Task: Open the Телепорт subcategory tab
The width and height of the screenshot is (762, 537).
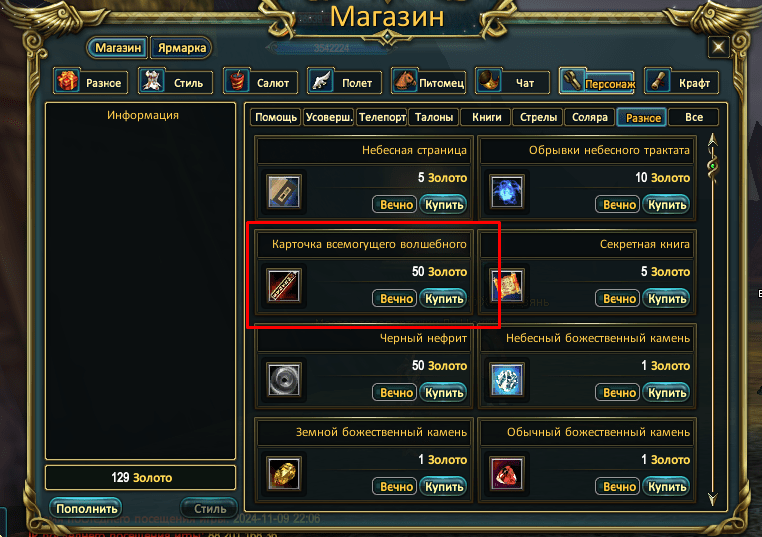Action: pyautogui.click(x=382, y=117)
